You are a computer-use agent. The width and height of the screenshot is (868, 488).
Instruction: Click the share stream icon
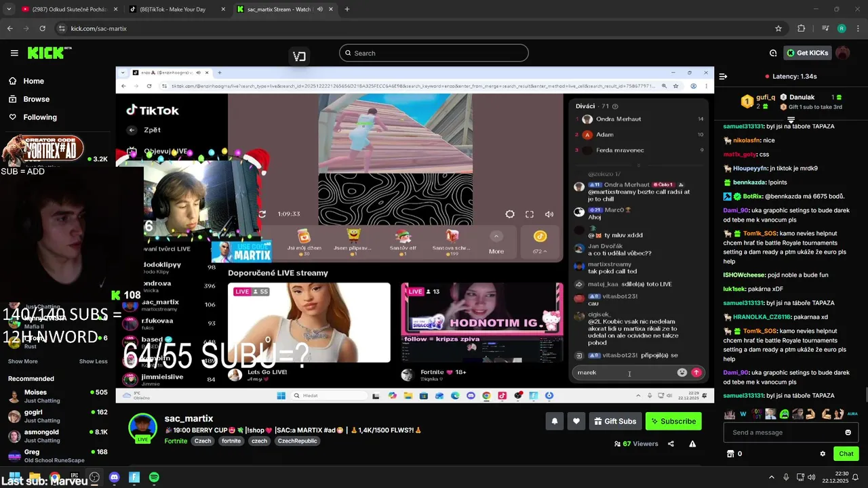671,444
